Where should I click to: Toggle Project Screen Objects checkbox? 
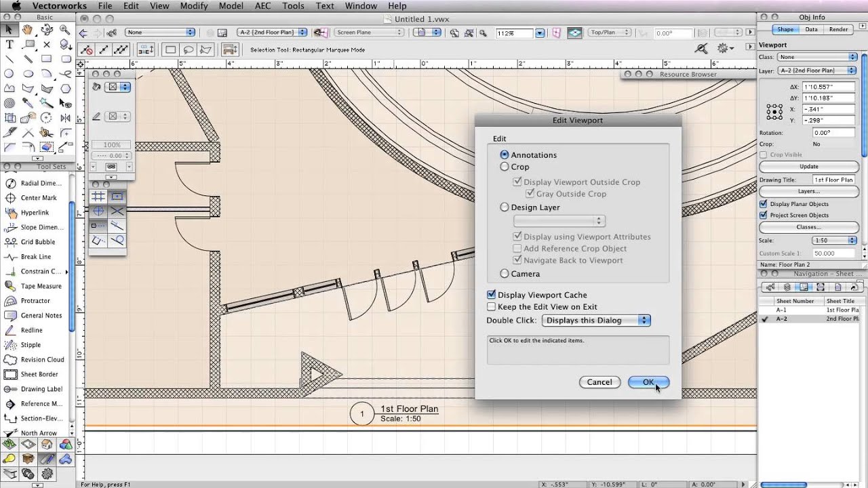click(x=764, y=216)
